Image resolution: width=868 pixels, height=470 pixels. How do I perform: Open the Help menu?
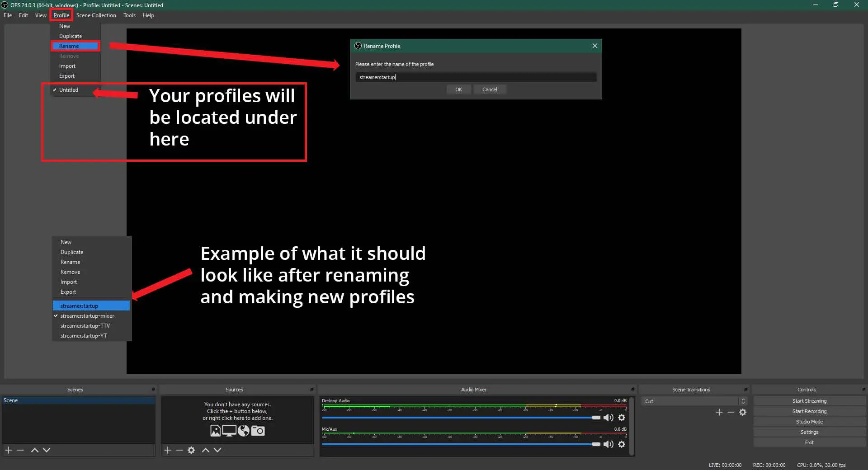[x=148, y=15]
